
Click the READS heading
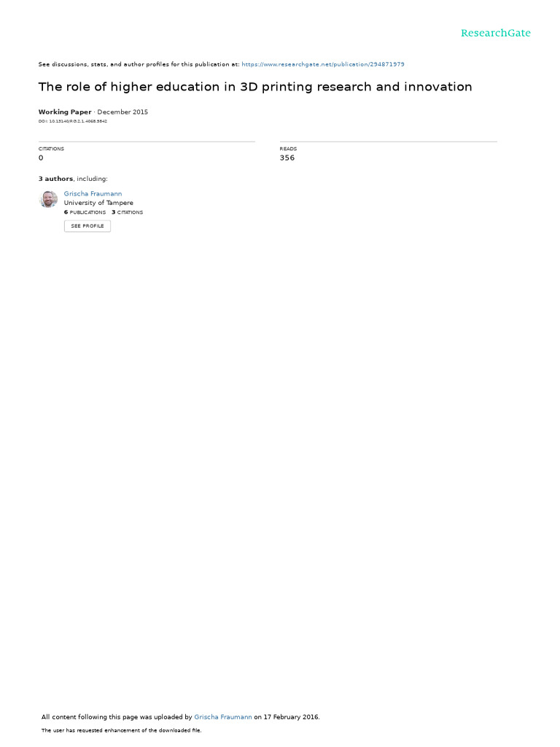[x=288, y=149]
